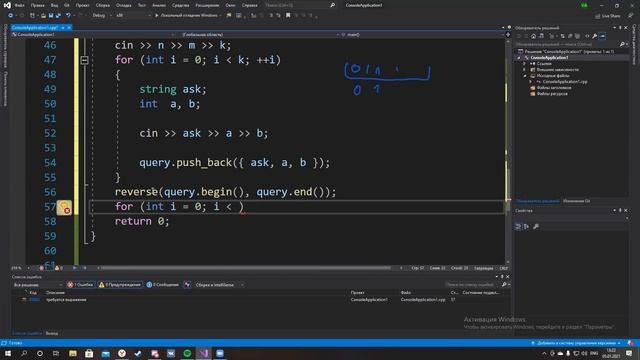
Task: Click the Solution Explorer view switch icon
Action: (542, 36)
